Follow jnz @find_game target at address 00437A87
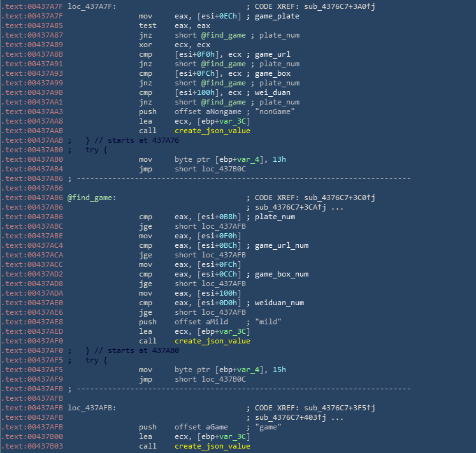476x453 pixels. pos(224,35)
